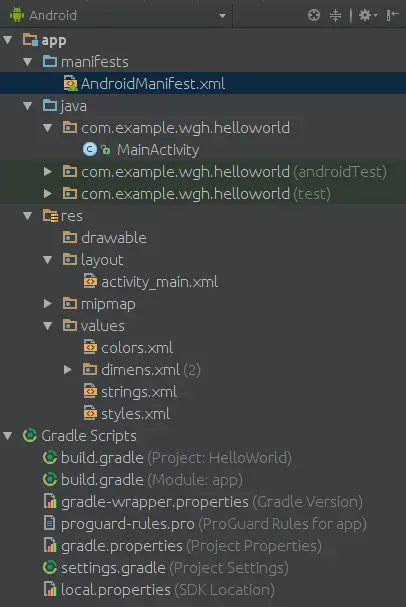Screen dimensions: 406x607
Task: Click the mipmap folder icon
Action: point(70,304)
